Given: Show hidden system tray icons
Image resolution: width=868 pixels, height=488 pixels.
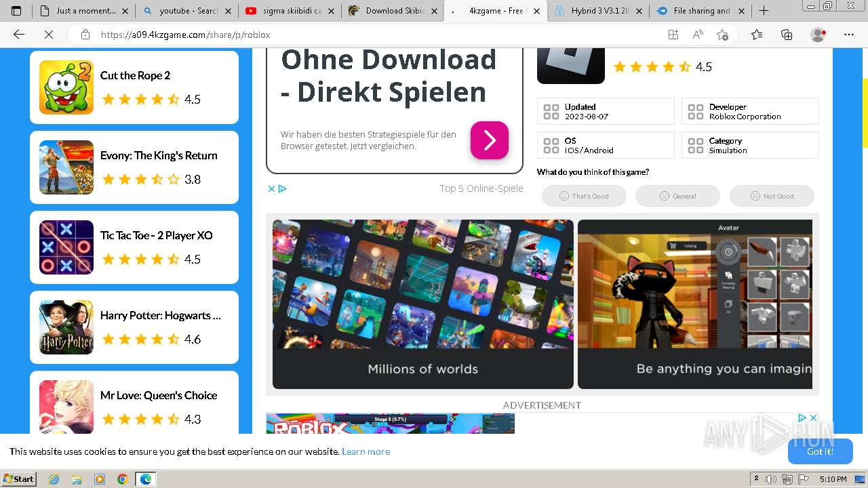Looking at the screenshot, I should coord(756,479).
